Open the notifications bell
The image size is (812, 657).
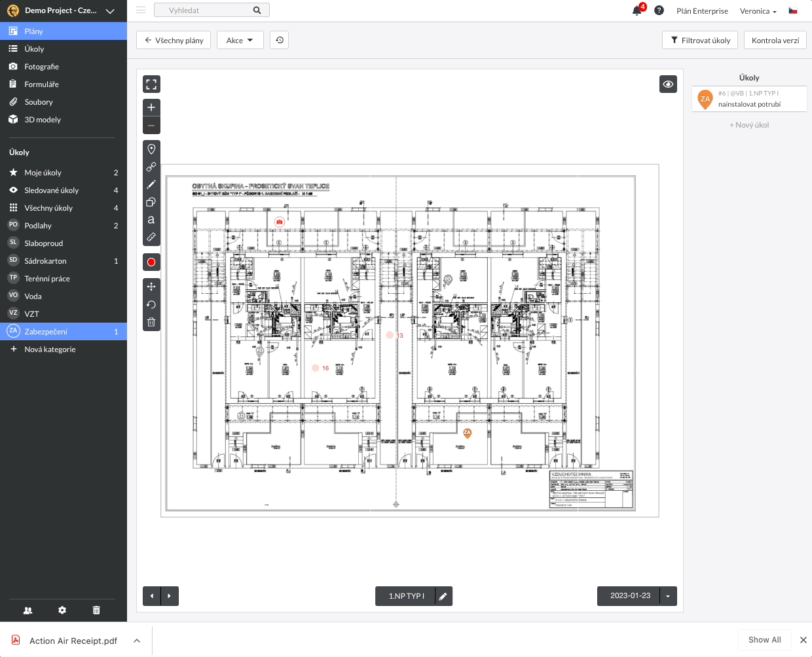pos(637,10)
